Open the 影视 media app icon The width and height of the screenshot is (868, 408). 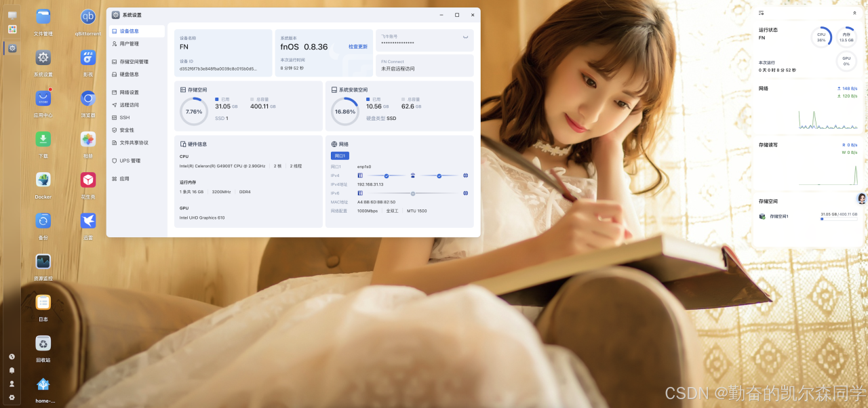click(x=88, y=58)
